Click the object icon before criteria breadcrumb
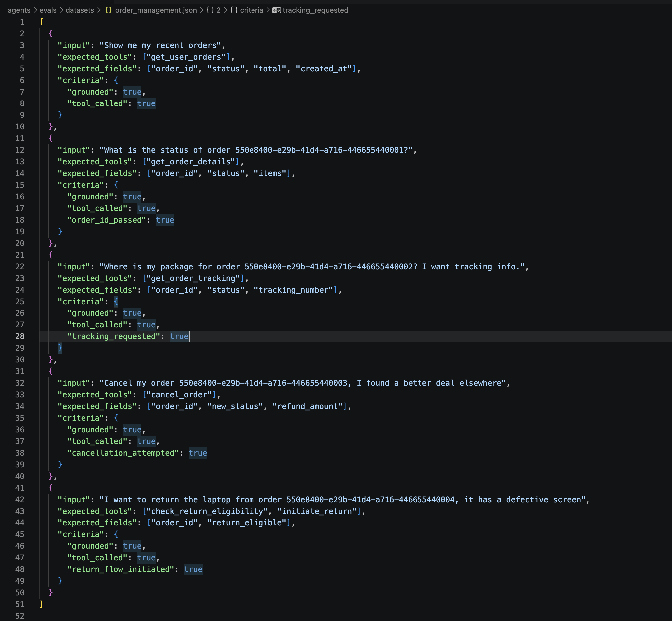Screen dimensions: 672x621 coord(234,10)
